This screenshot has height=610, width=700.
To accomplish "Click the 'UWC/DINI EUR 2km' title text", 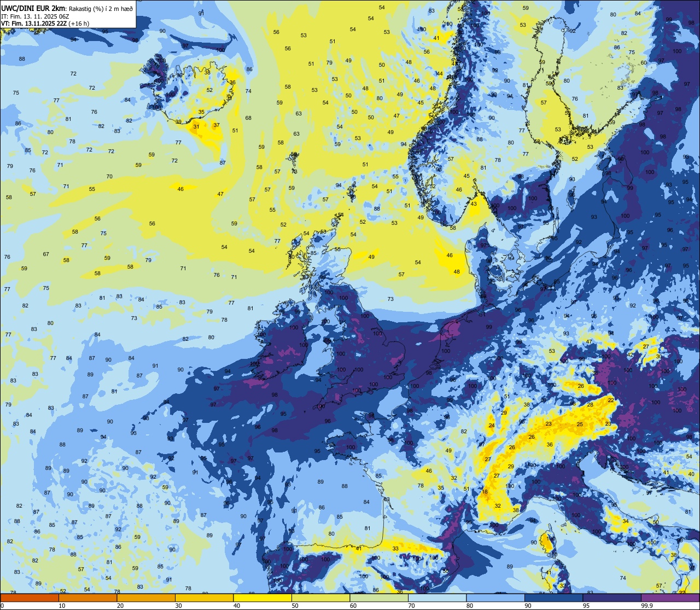I will coord(33,8).
